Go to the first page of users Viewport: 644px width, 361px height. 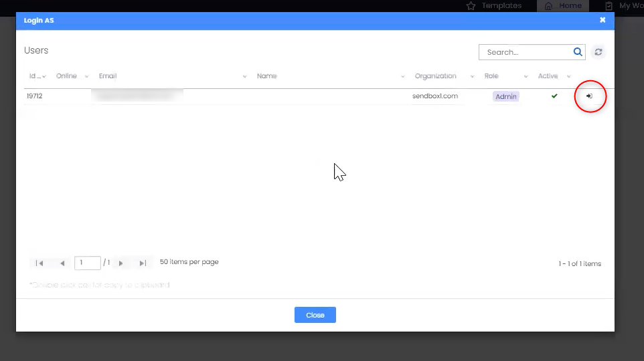pos(39,263)
